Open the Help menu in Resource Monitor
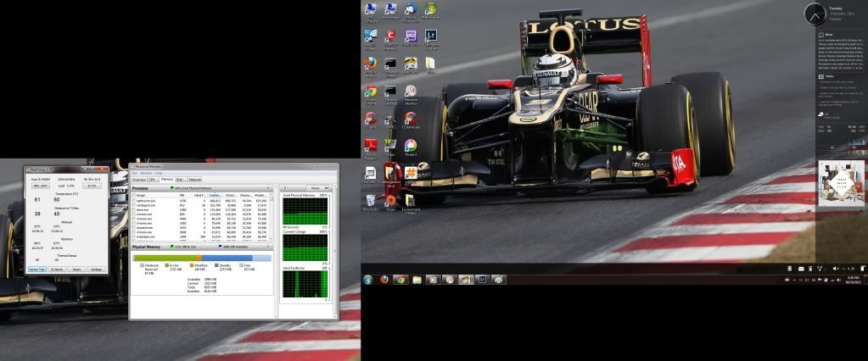Viewport: 868px width, 361px height. [159, 173]
